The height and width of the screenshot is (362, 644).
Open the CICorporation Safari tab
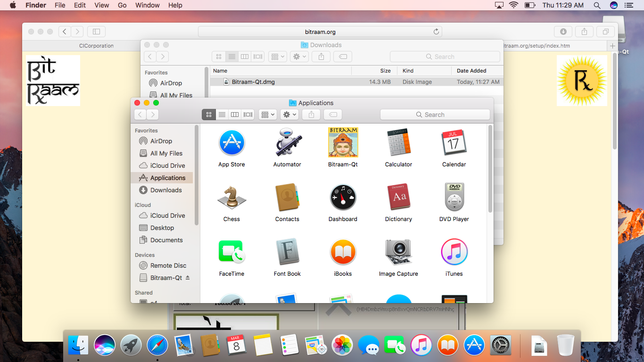tap(96, 46)
